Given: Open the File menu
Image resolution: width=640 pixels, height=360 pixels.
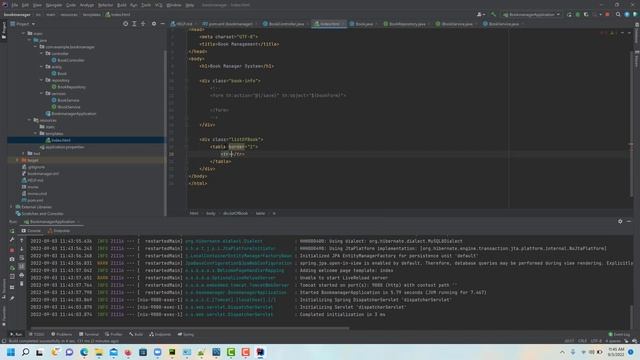Looking at the screenshot, I should click(15, 5).
